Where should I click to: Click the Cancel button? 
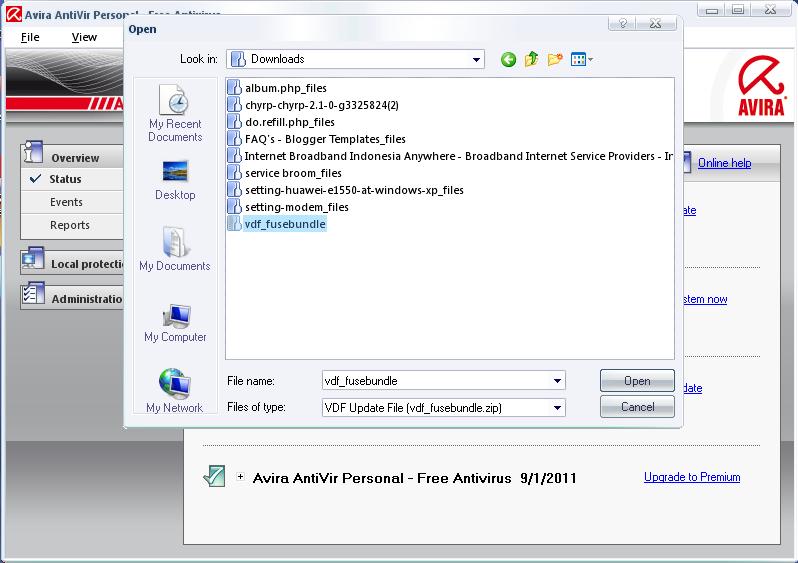click(637, 407)
